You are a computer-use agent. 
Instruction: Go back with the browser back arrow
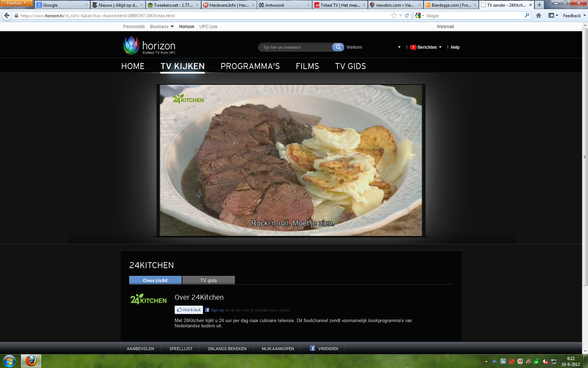pyautogui.click(x=7, y=15)
